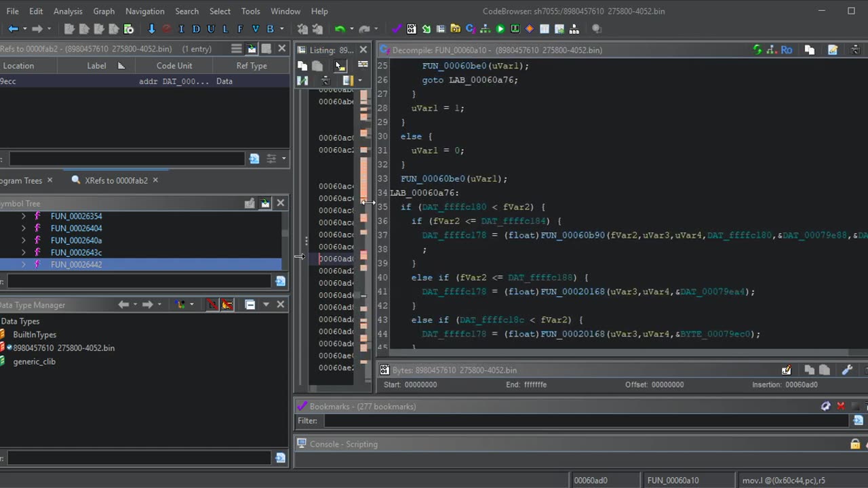Open forward-navigation history dropdown arrow

[49, 28]
